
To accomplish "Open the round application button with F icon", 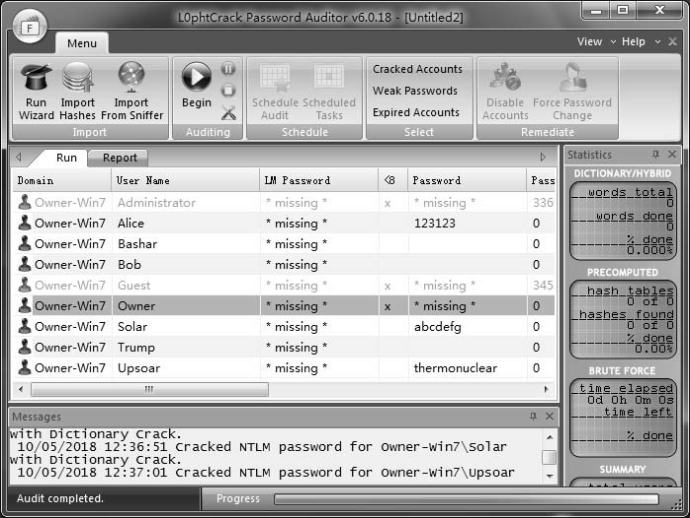I will click(29, 27).
